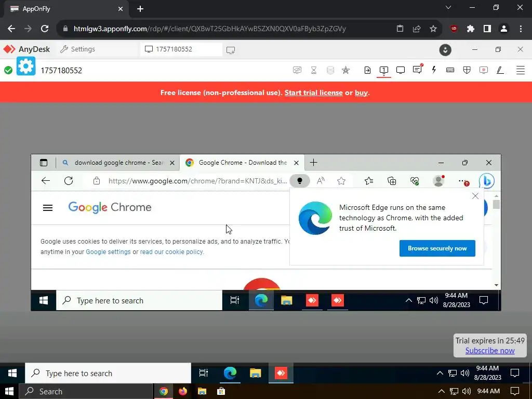
Task: Go back in Edge browser
Action: point(46,180)
